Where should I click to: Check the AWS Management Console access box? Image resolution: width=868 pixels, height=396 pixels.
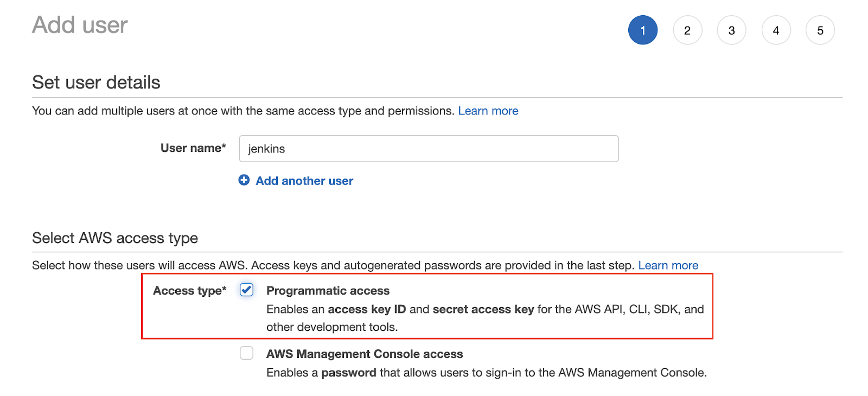coord(247,353)
